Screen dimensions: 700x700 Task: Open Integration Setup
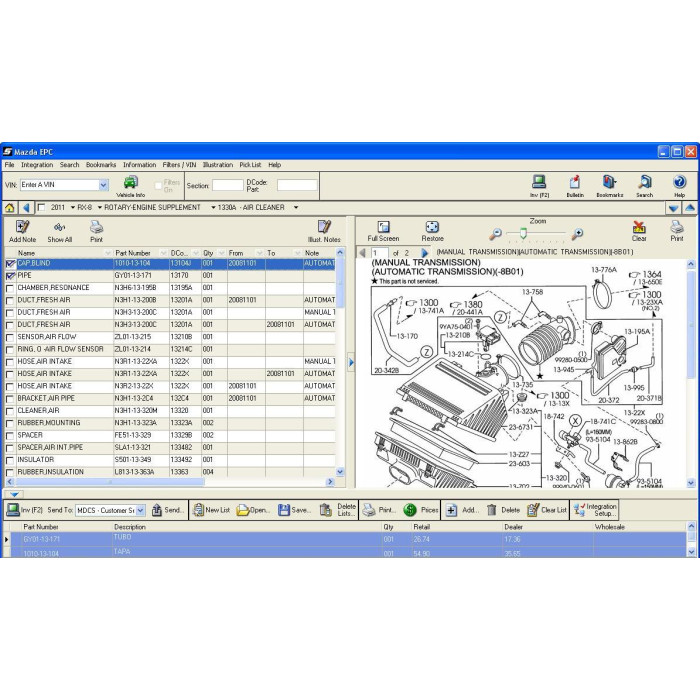click(595, 510)
